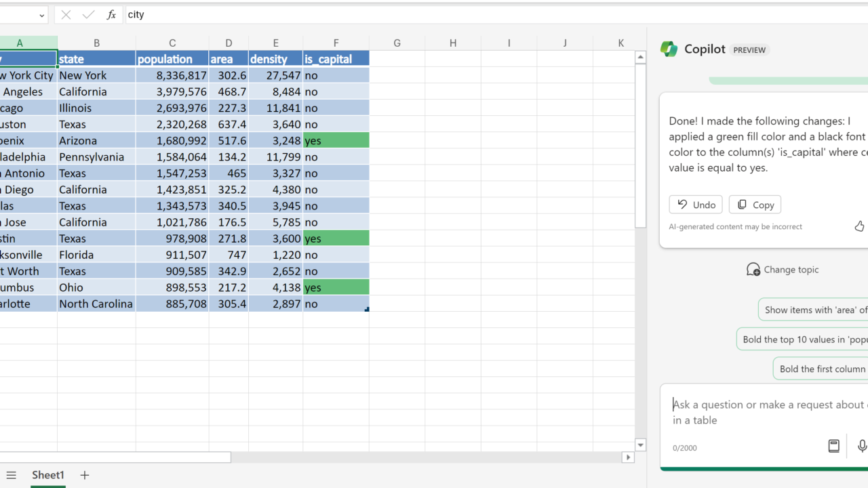Open the insert function fx icon
This screenshot has height=488, width=868.
tap(111, 14)
